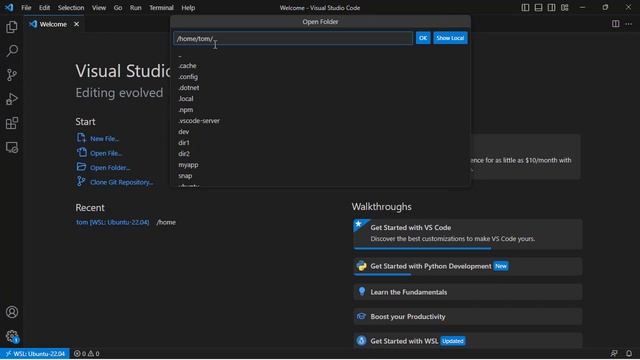This screenshot has height=360, width=640.
Task: Open the Terminal menu
Action: pos(161,8)
